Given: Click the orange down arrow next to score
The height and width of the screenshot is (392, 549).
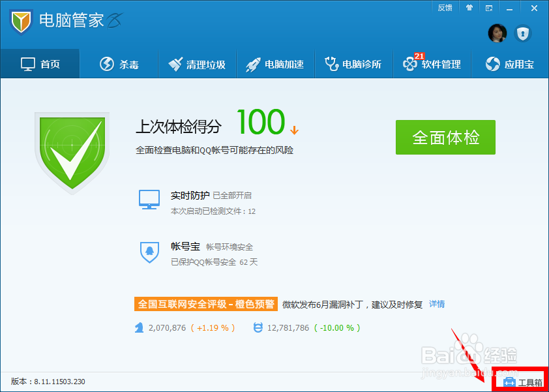Looking at the screenshot, I should point(294,130).
